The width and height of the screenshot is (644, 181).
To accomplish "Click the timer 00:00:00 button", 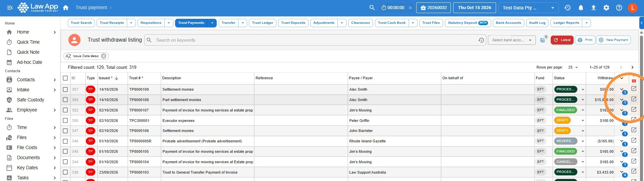I will (x=396, y=8).
